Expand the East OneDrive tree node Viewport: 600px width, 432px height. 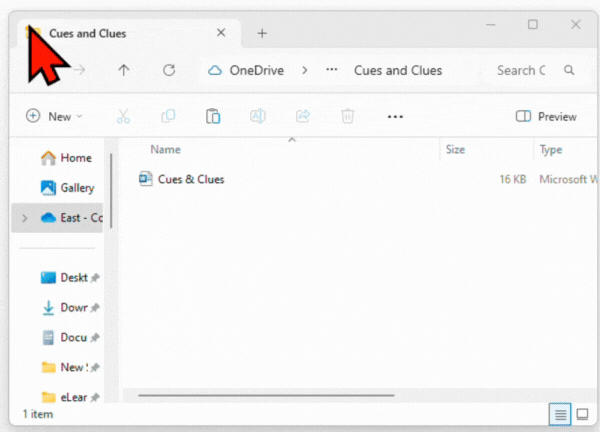pyautogui.click(x=24, y=218)
